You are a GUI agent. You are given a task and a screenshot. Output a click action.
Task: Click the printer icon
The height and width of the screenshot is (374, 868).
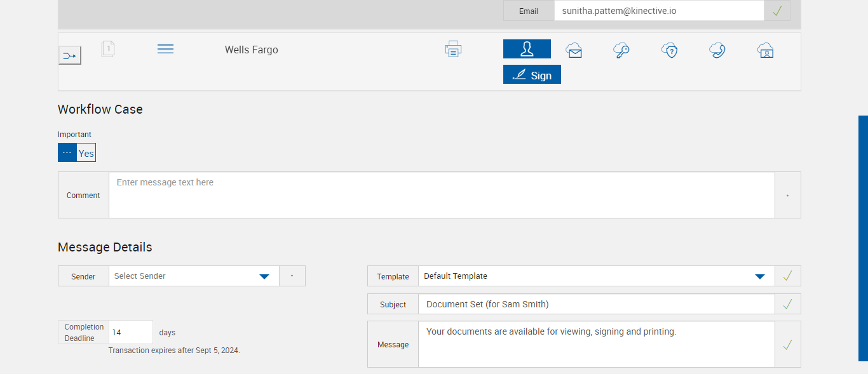(453, 49)
